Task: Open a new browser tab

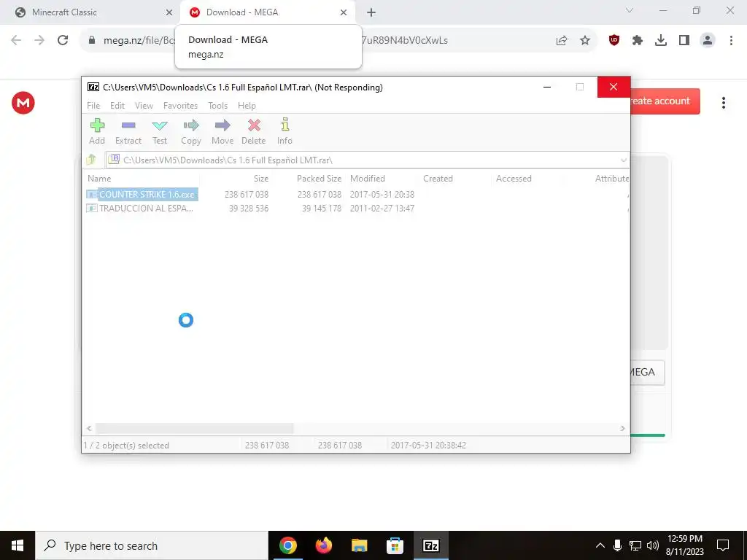Action: [371, 13]
